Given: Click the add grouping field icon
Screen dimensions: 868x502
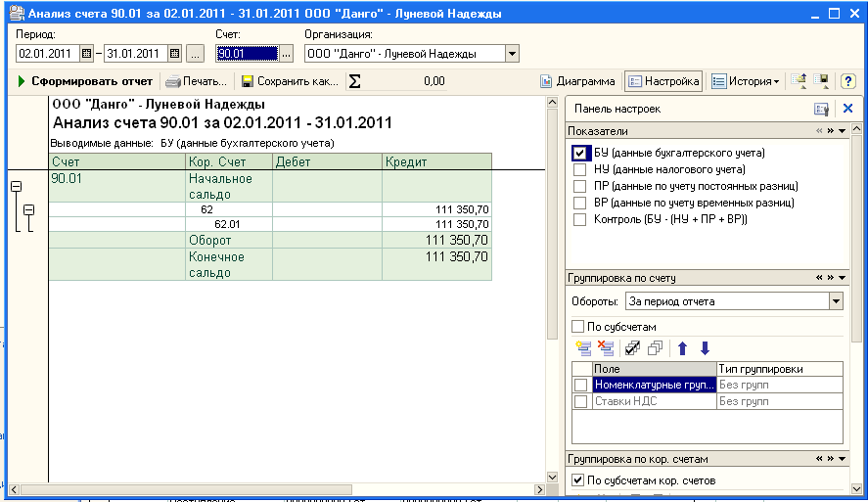Looking at the screenshot, I should click(583, 347).
